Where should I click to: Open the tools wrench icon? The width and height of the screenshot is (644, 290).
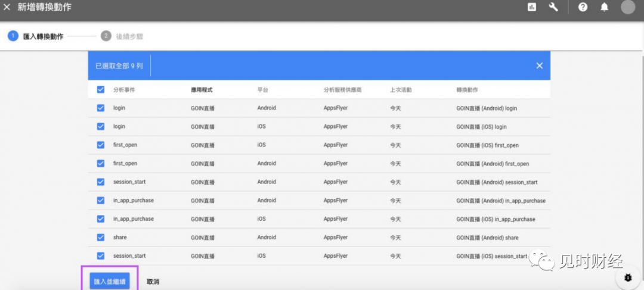pyautogui.click(x=553, y=7)
